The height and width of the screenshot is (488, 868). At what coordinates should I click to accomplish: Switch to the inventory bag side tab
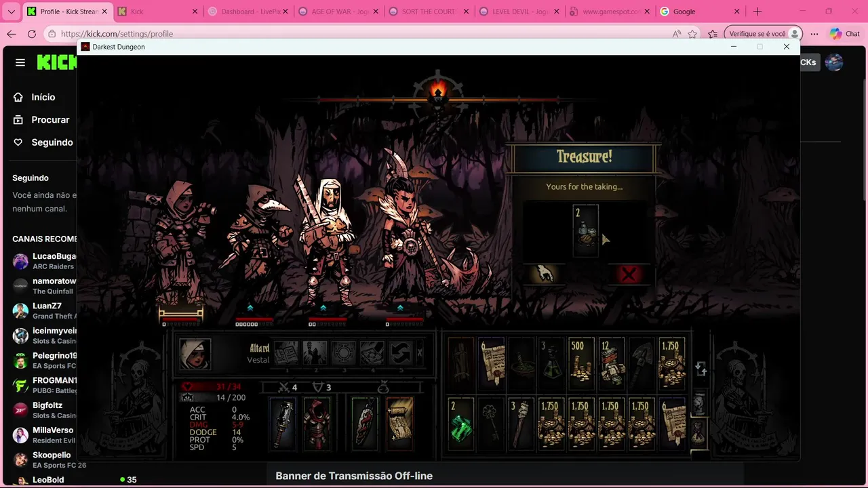tap(698, 432)
